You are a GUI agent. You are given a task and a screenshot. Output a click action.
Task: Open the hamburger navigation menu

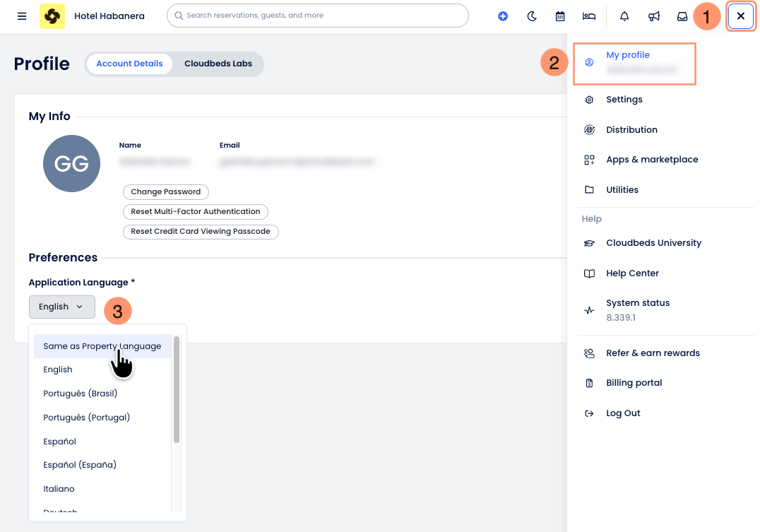tap(22, 16)
